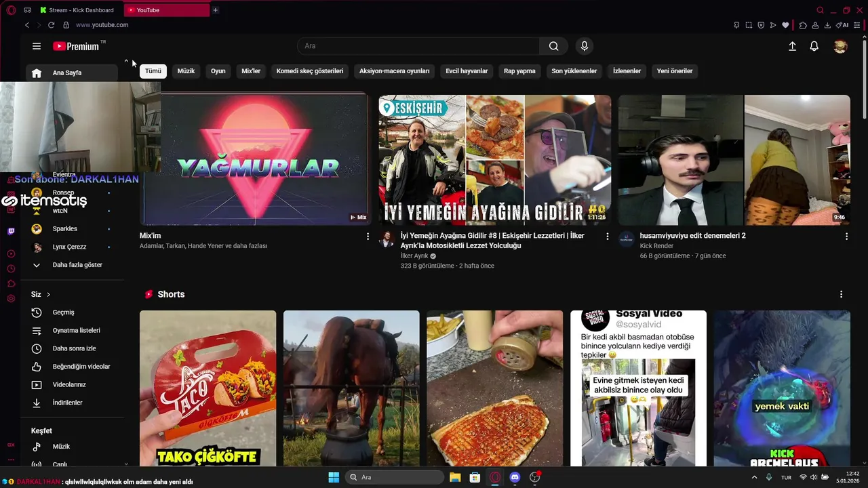Select the Müzik filter chip
Screen dimensions: 868x488
[x=186, y=71]
